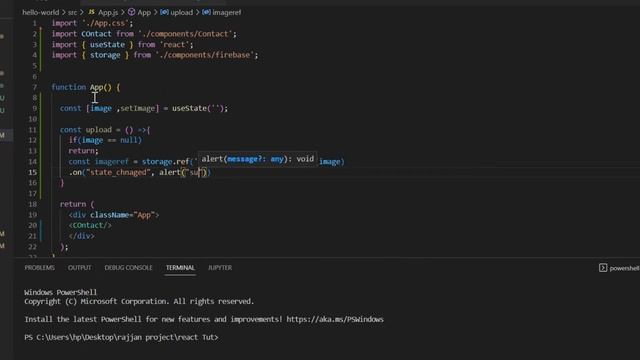Click './App.css' import string
The image size is (640, 360).
(x=107, y=23)
